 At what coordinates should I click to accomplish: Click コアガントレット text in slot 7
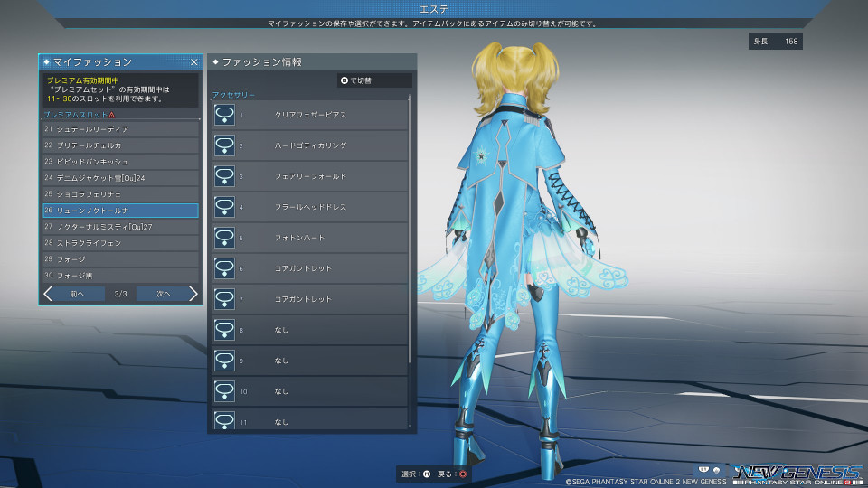click(x=304, y=299)
